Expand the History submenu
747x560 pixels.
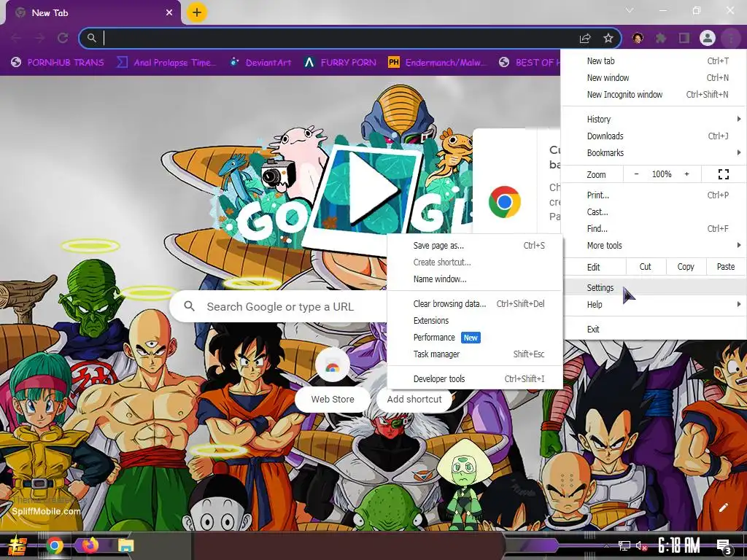click(654, 119)
